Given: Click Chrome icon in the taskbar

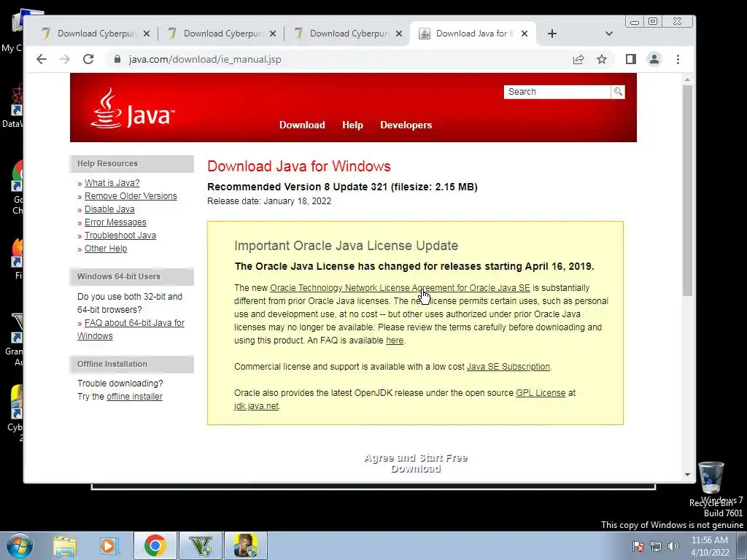Looking at the screenshot, I should click(x=155, y=545).
